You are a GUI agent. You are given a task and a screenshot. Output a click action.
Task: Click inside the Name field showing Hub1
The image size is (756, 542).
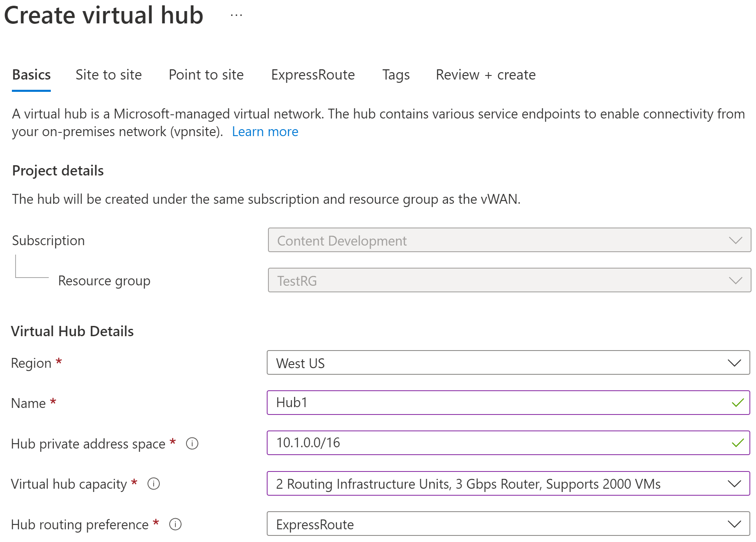(451, 403)
